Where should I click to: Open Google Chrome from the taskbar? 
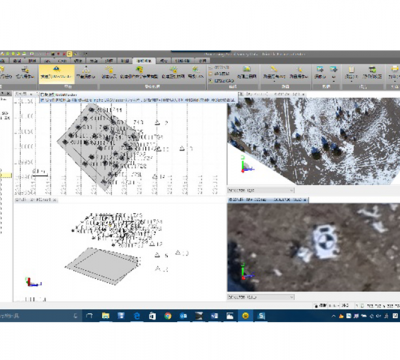coord(168,316)
